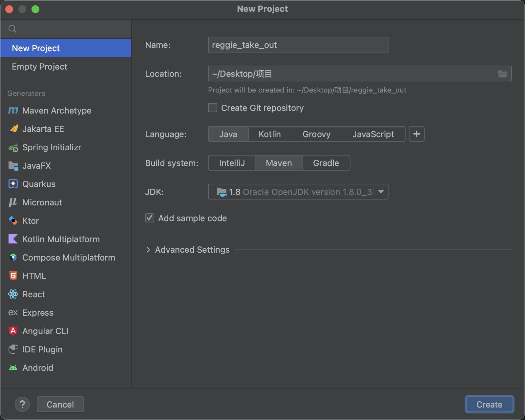Viewport: 525px width, 420px height.
Task: Pick the React generator icon
Action: (x=13, y=294)
